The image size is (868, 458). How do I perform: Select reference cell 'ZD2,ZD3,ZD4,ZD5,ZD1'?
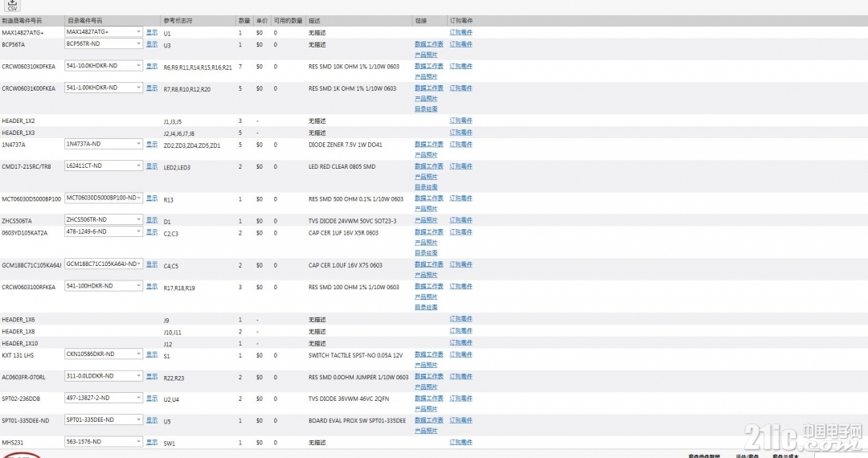point(191,145)
